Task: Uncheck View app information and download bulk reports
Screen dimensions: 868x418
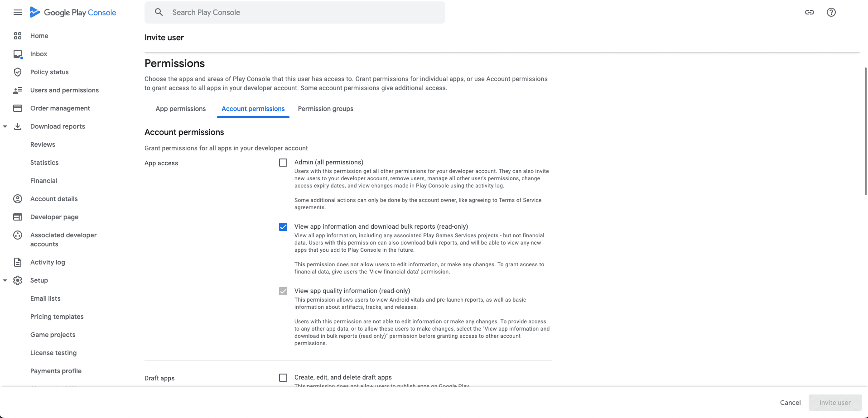Action: [283, 227]
